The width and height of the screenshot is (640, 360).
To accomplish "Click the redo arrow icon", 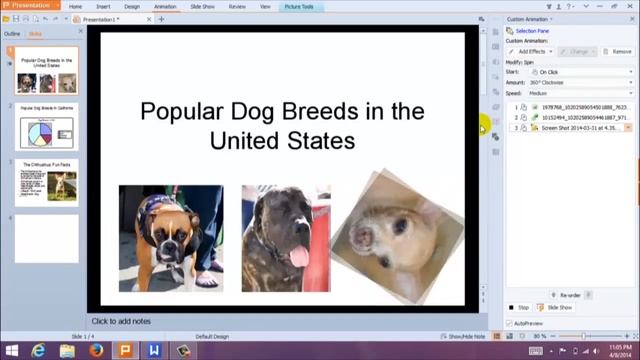I will (55, 19).
